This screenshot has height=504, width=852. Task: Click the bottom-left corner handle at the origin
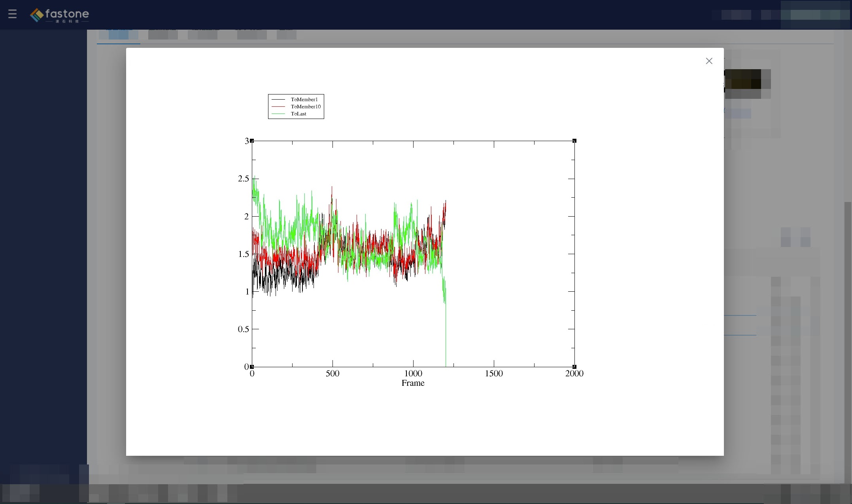252,367
